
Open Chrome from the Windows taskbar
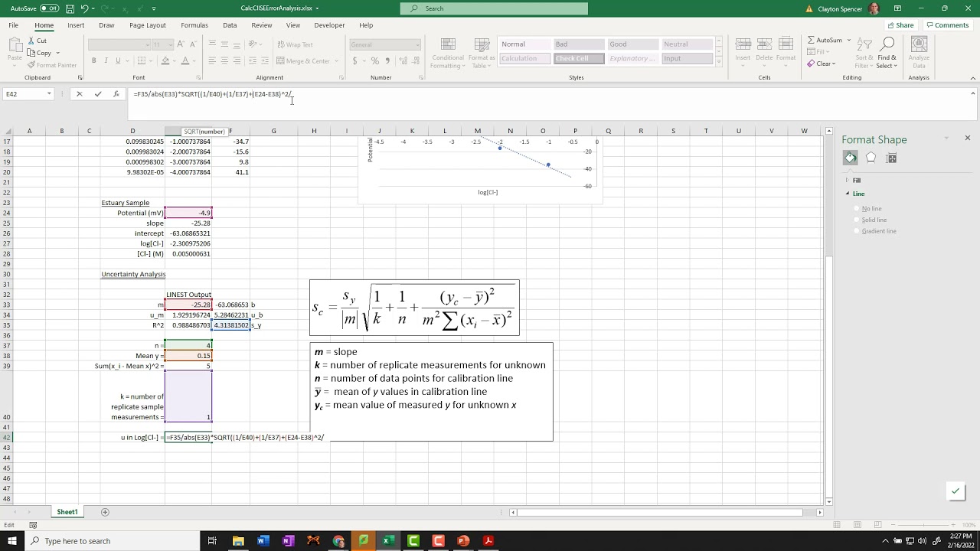(338, 541)
